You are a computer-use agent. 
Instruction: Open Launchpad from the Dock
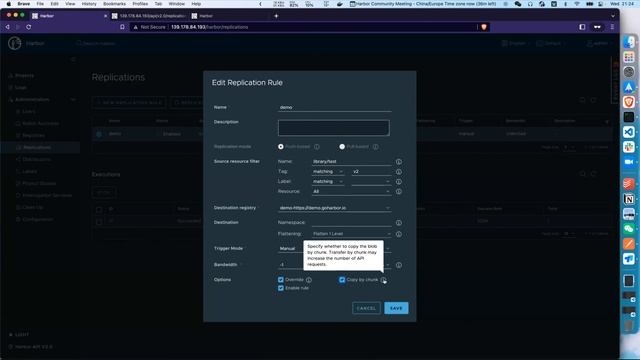click(629, 57)
